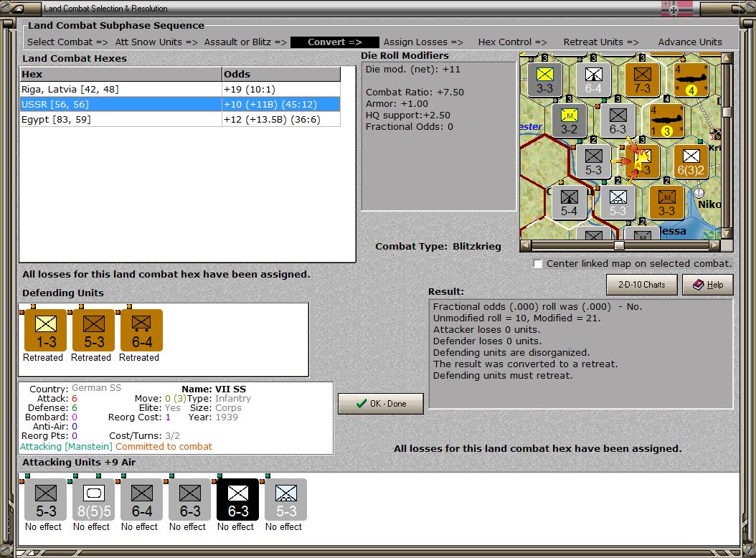
Task: Click OK - Done button
Action: point(381,404)
